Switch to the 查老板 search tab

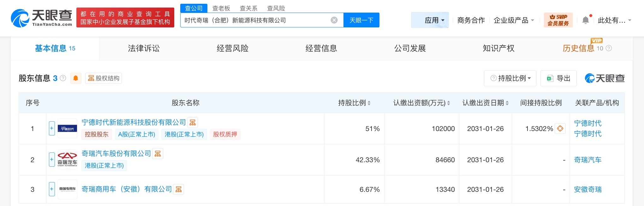tap(222, 8)
